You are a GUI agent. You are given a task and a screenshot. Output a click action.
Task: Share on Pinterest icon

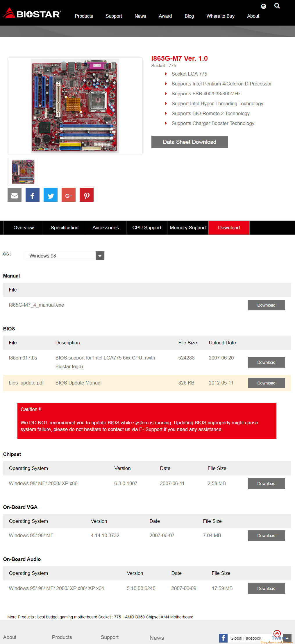click(87, 195)
